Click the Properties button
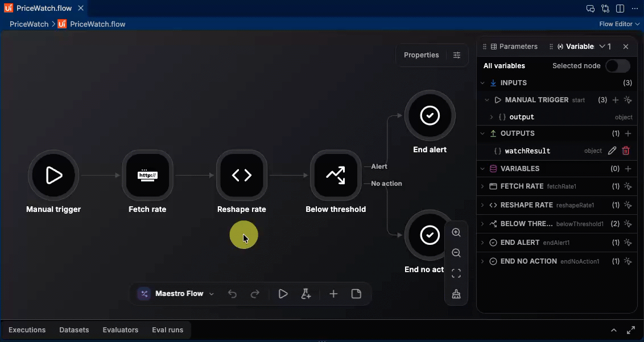 click(422, 55)
